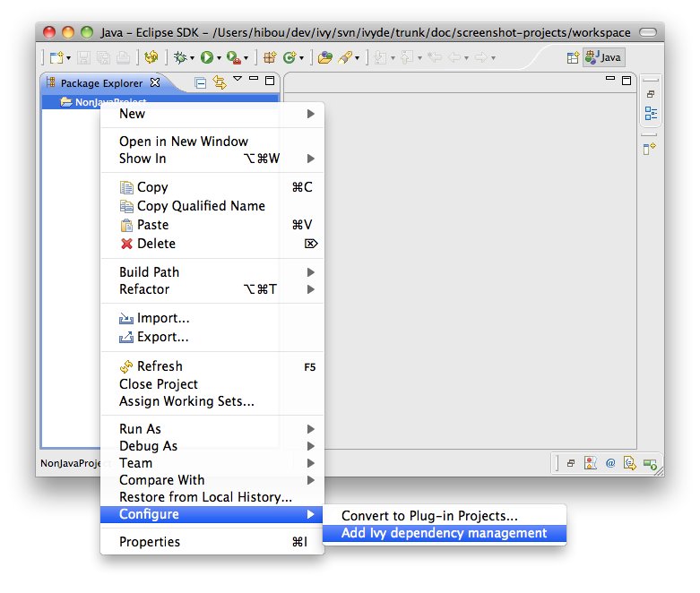Screen dimensions: 700x593
Task: Close the Package Explorer tab
Action: (154, 82)
